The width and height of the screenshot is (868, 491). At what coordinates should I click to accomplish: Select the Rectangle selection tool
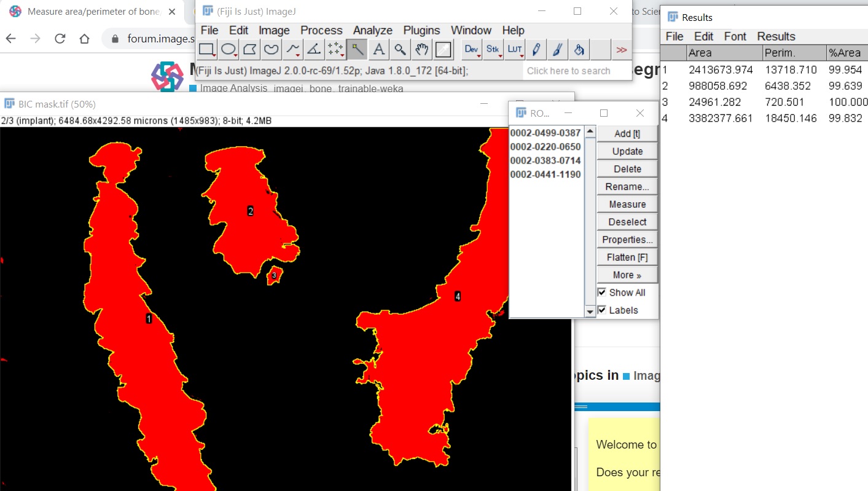click(206, 49)
